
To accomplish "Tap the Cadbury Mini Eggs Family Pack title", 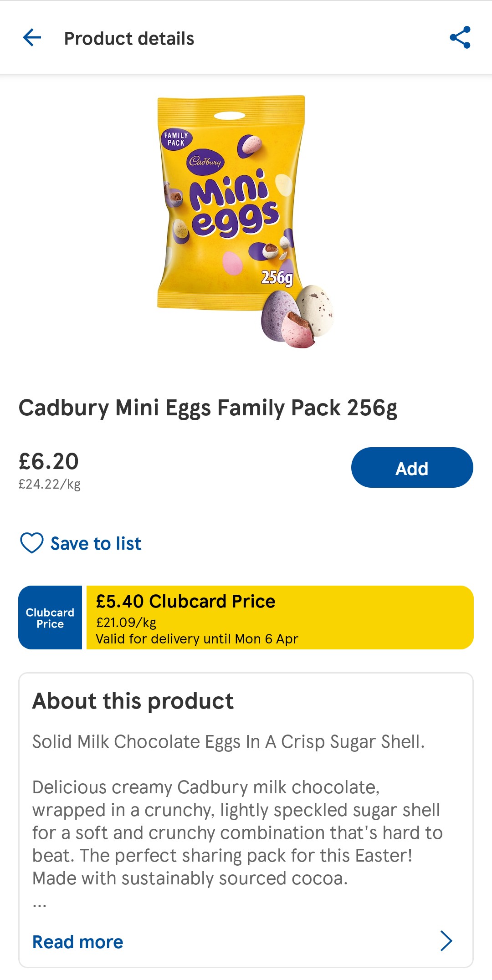I will click(208, 408).
